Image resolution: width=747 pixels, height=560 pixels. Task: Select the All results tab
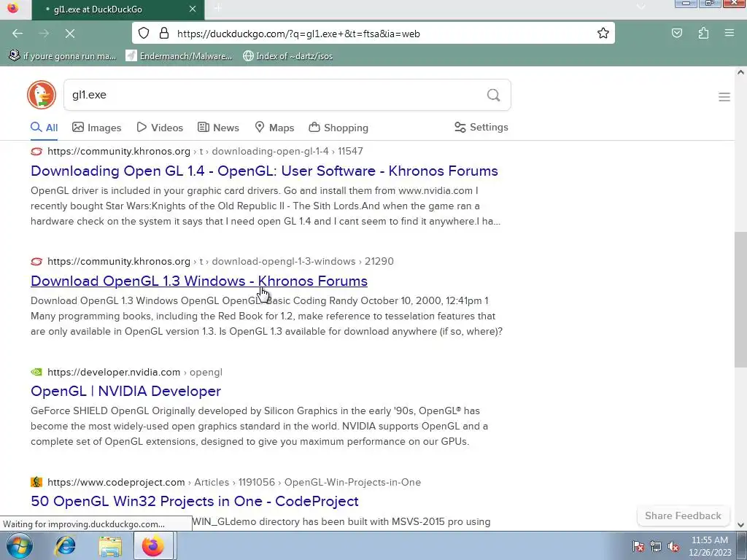pos(44,128)
